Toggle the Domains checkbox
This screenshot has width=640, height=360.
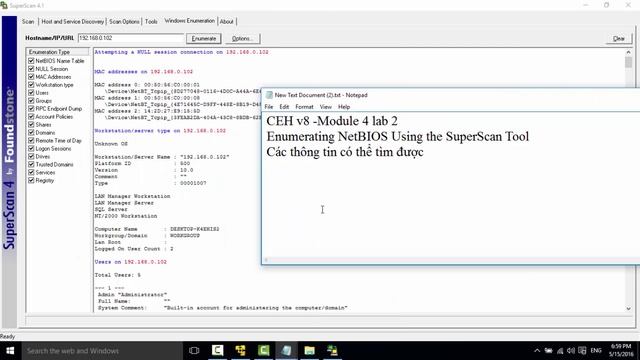pos(31,132)
